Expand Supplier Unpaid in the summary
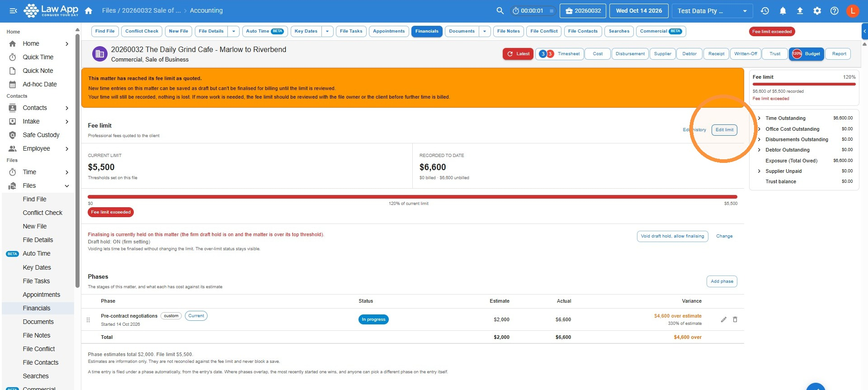Screen dimensions: 868x390 click(759, 171)
